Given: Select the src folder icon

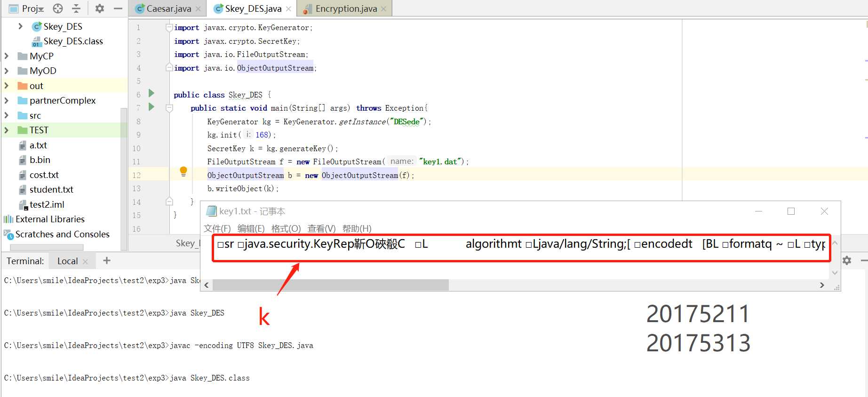Looking at the screenshot, I should pyautogui.click(x=22, y=115).
